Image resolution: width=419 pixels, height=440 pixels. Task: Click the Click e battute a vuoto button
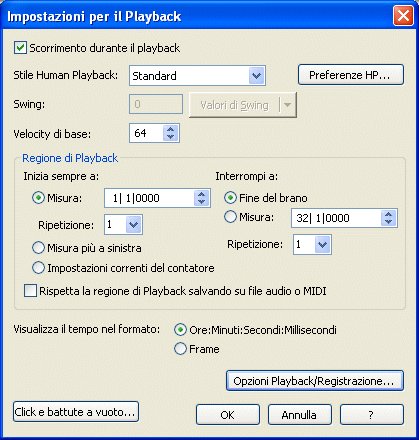(x=76, y=412)
